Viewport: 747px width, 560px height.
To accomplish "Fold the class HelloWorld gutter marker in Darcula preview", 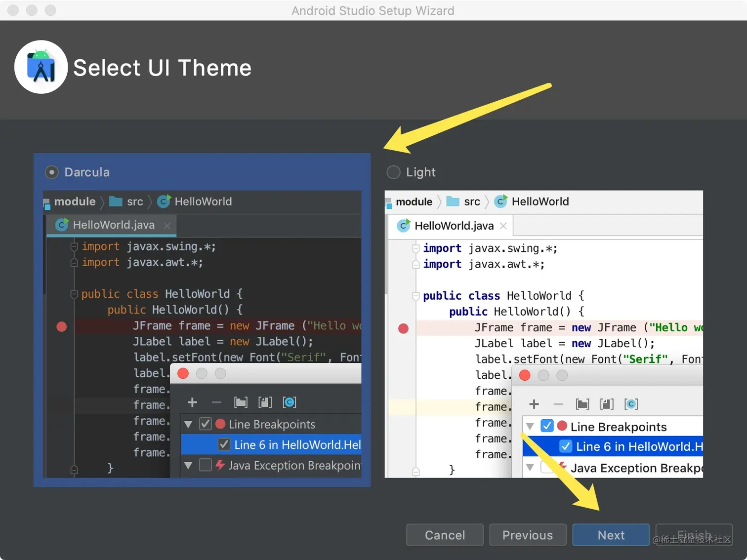I will (74, 294).
